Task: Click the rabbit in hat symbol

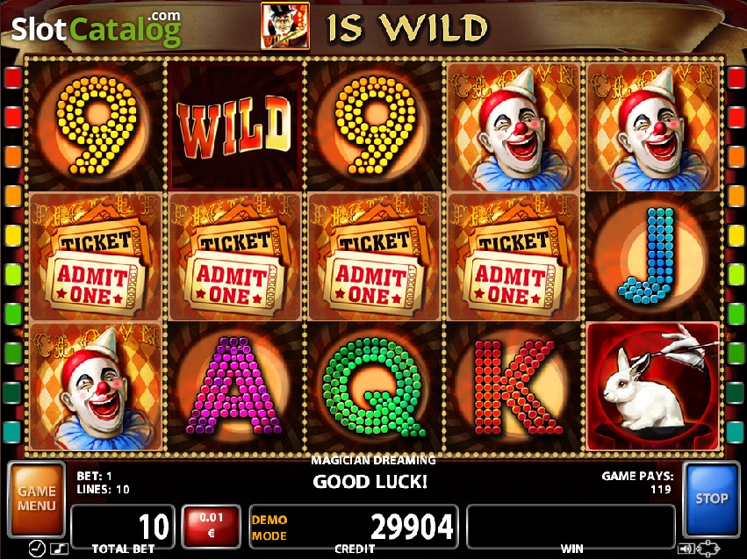Action: coord(653,386)
